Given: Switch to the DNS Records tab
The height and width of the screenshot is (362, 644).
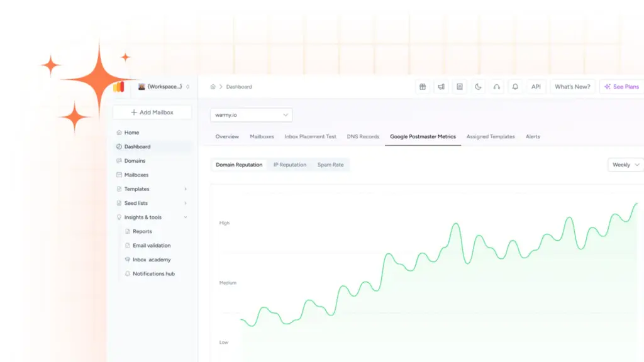Looking at the screenshot, I should pyautogui.click(x=363, y=136).
